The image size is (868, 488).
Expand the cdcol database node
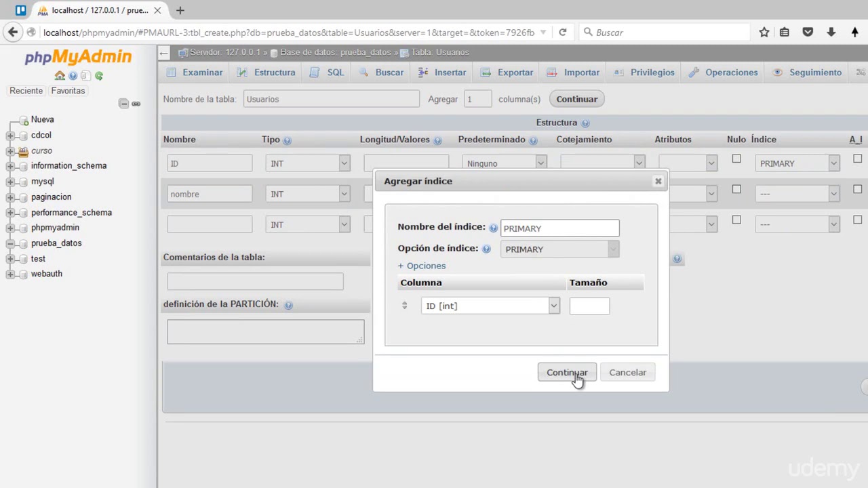point(10,136)
